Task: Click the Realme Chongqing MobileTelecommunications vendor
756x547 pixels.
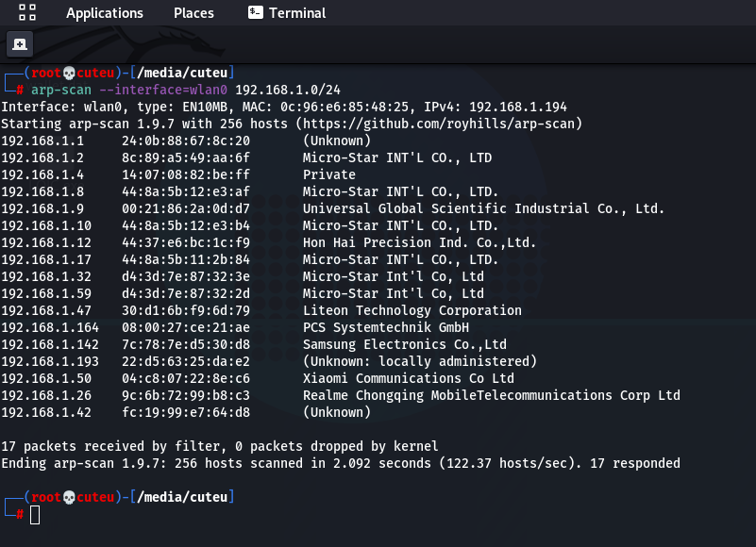Action: tap(491, 395)
